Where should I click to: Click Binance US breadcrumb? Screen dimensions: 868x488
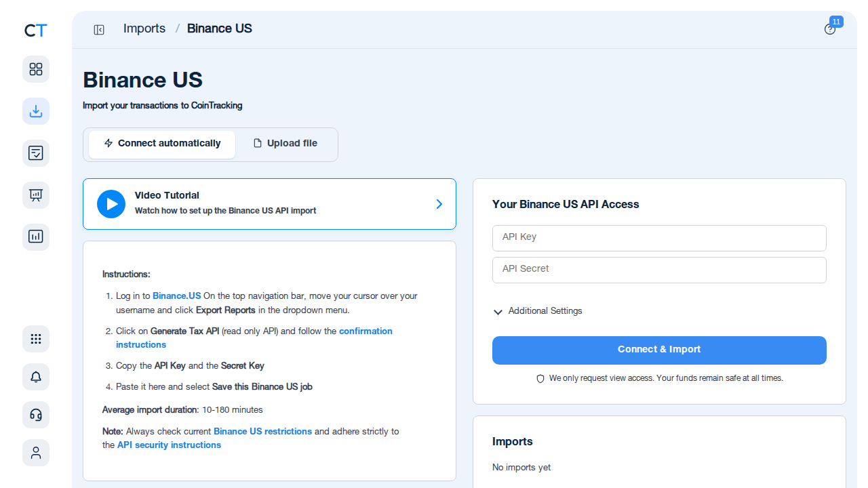[220, 28]
